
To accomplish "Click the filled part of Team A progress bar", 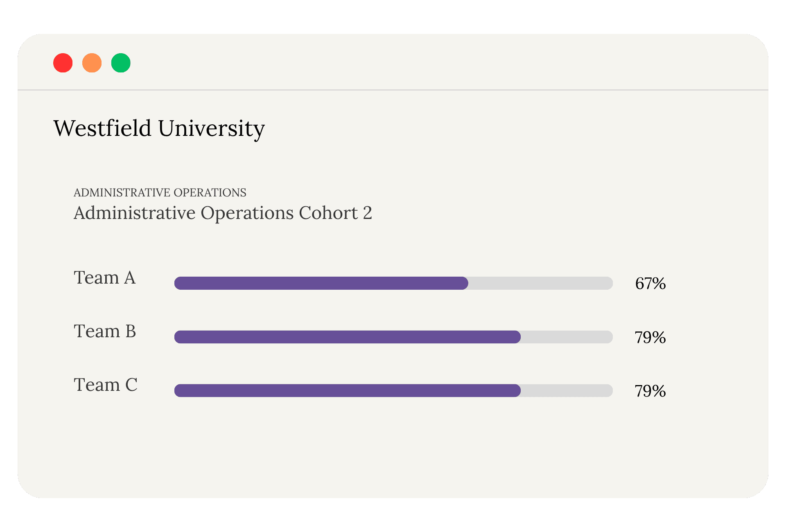I will click(321, 283).
